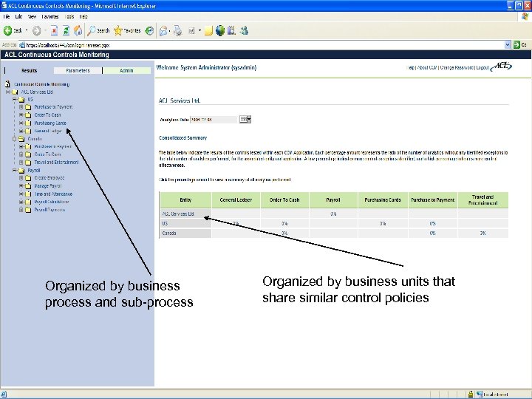This screenshot has height=399, width=532.
Task: Click the yellow note toolbar icon
Action: 208,31
